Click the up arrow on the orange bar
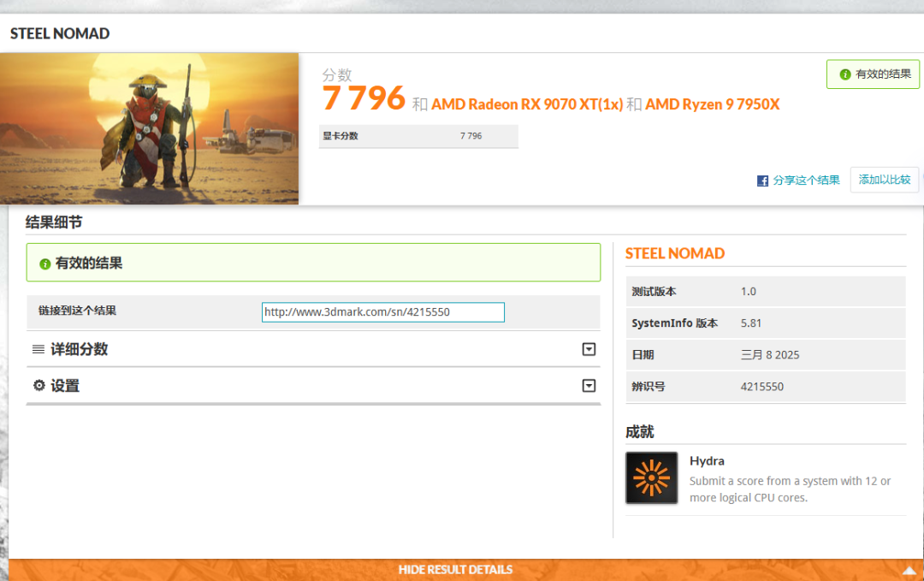 (909, 570)
